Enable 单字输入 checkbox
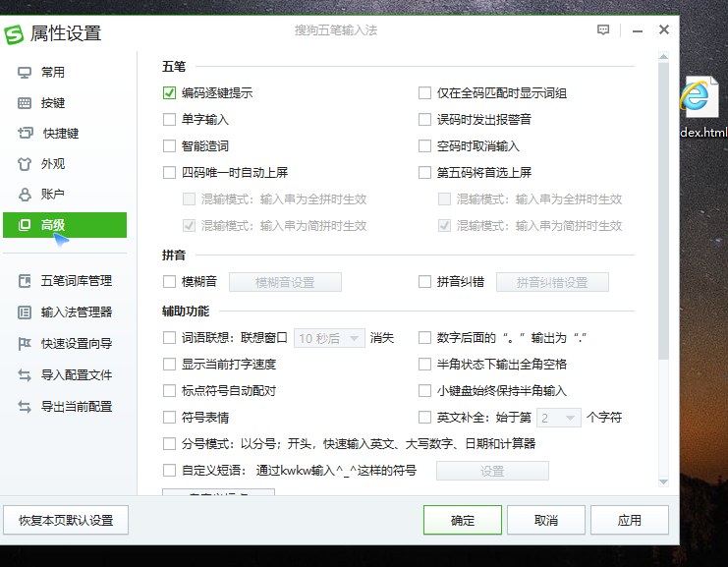The width and height of the screenshot is (728, 567). click(x=169, y=120)
